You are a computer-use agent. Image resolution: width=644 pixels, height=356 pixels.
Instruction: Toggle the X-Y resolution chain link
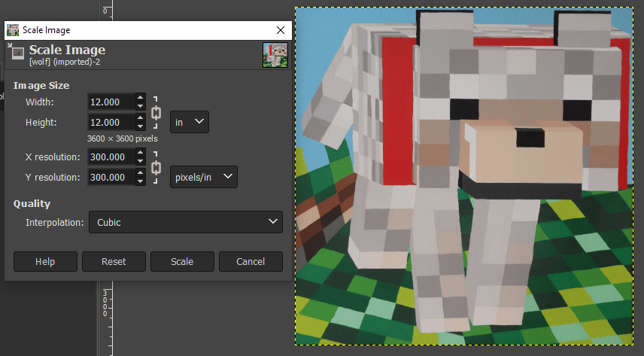point(156,167)
